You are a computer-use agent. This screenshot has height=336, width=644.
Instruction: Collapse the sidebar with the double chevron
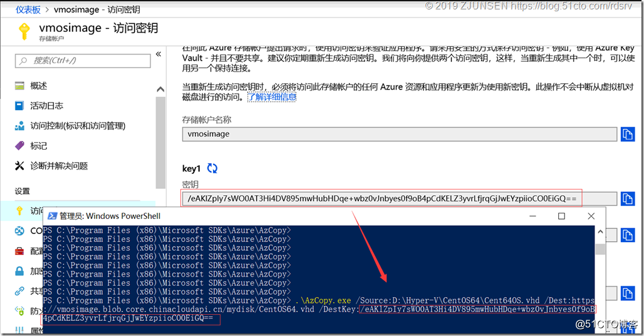158,54
